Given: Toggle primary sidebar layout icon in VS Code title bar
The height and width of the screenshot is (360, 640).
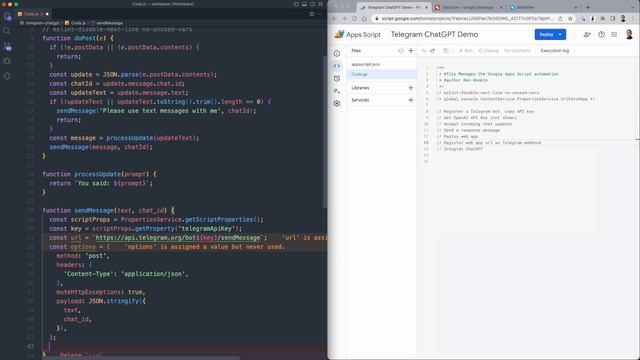Looking at the screenshot, I should [296, 4].
